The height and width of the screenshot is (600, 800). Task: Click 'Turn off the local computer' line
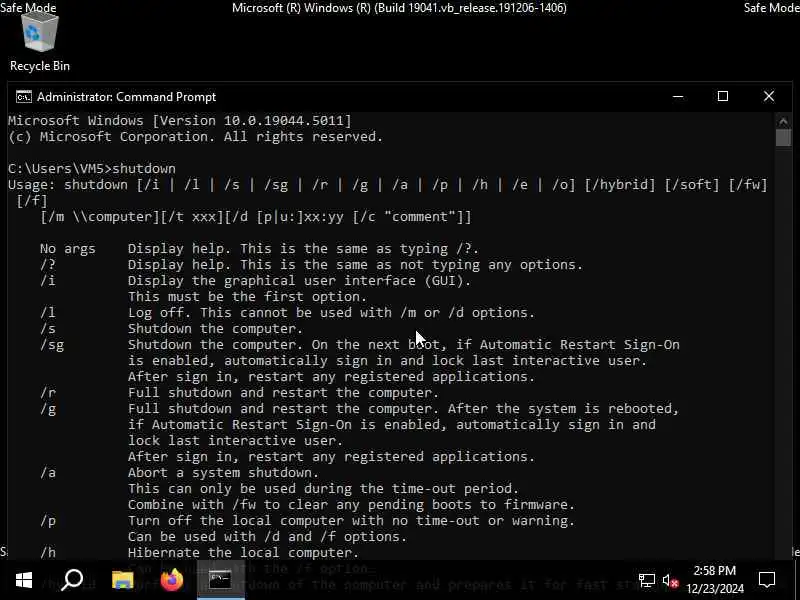[352, 520]
